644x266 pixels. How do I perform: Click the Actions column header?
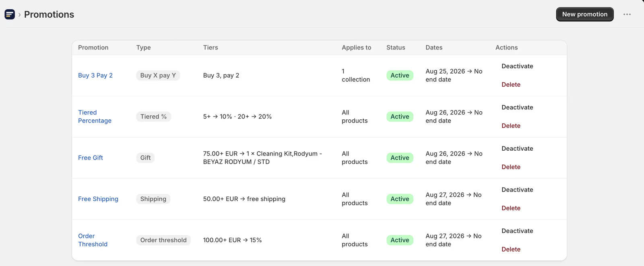pos(506,47)
